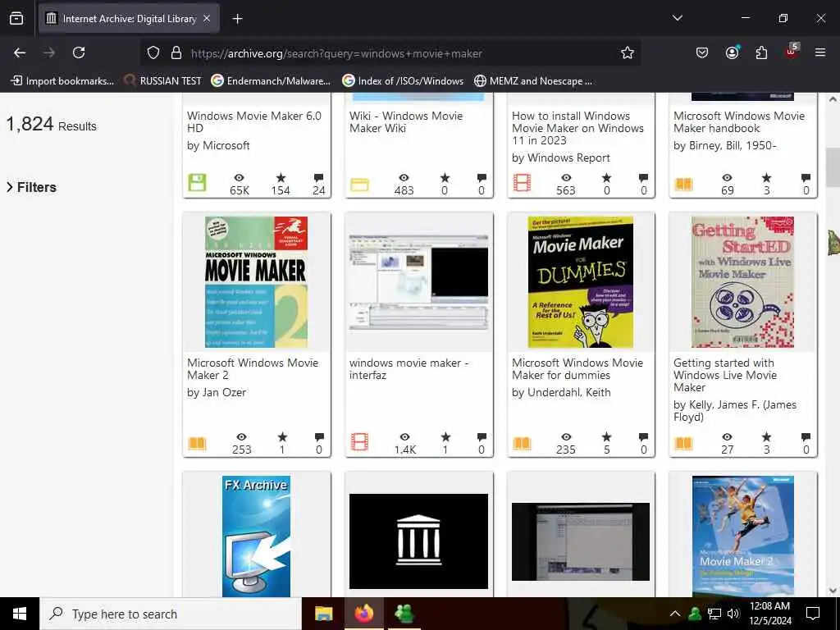Open Getting started with Windows Live title
This screenshot has height=630, width=840.
tap(725, 375)
